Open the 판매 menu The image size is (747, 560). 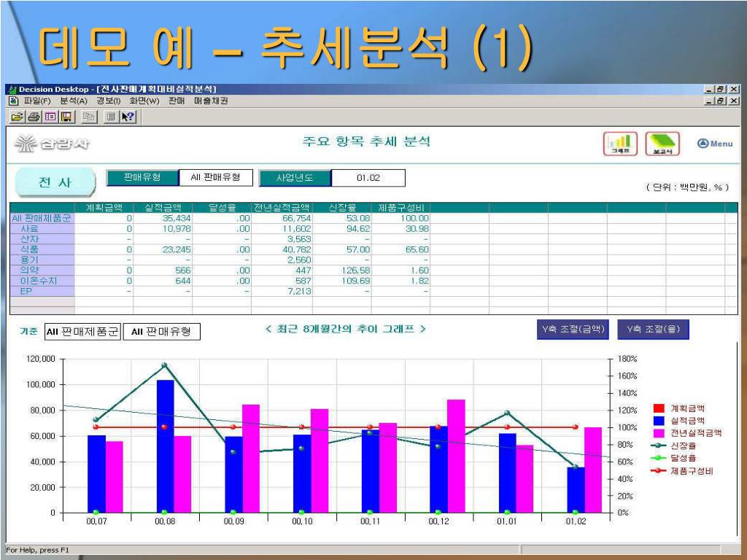(177, 101)
